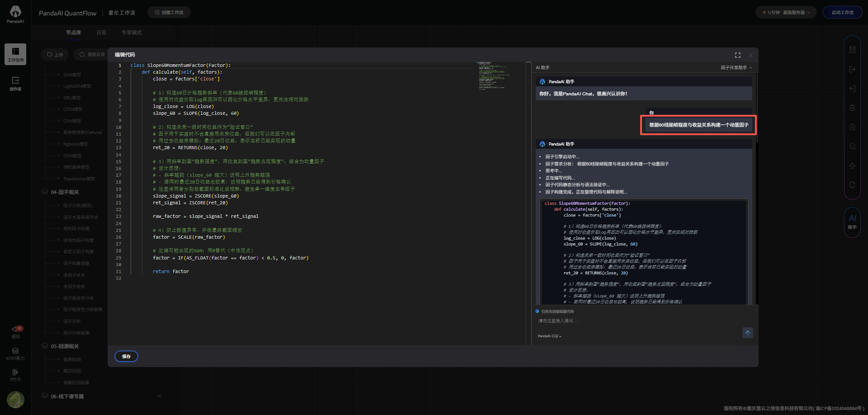Image resolution: width=868 pixels, height=415 pixels.
Task: Select the GNN模型 node in tree
Action: [x=72, y=156]
